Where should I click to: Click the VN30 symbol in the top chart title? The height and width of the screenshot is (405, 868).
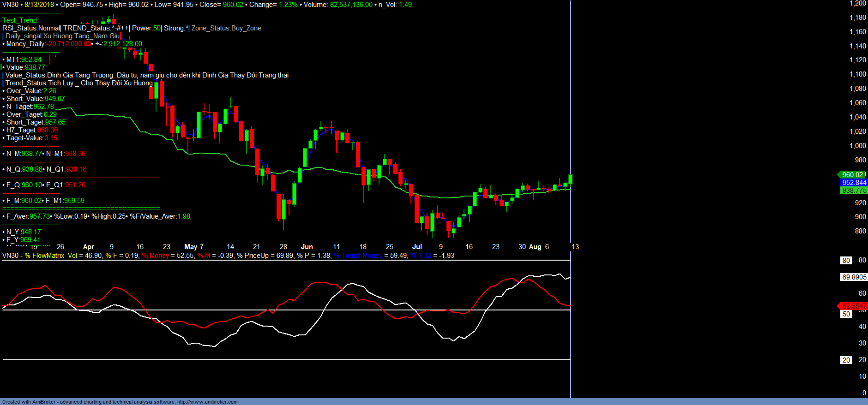10,5
